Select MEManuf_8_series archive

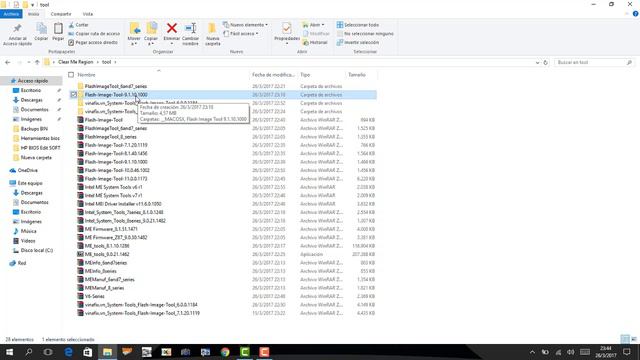(104, 288)
